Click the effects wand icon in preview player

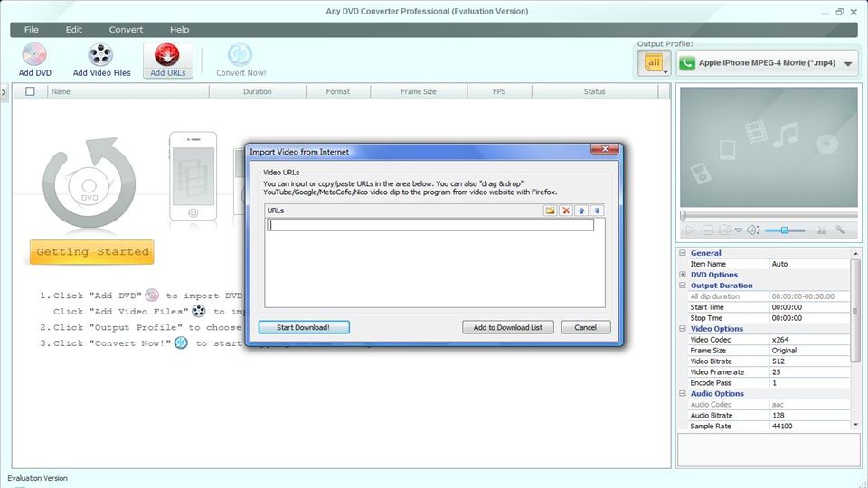840,230
